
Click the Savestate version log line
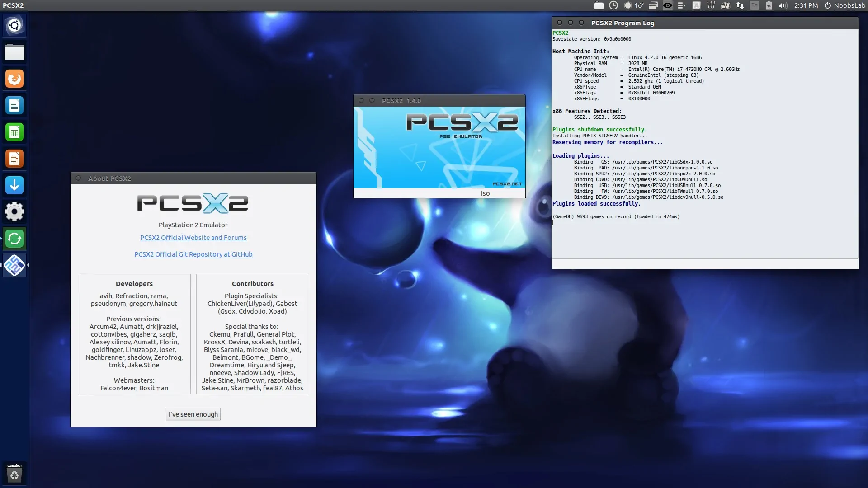pyautogui.click(x=592, y=39)
